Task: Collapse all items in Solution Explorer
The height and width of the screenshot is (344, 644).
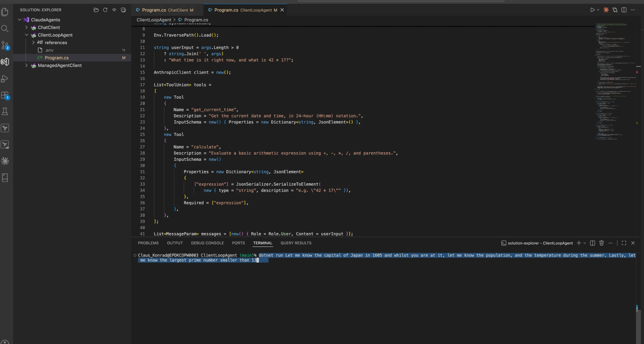Action: coord(123,10)
